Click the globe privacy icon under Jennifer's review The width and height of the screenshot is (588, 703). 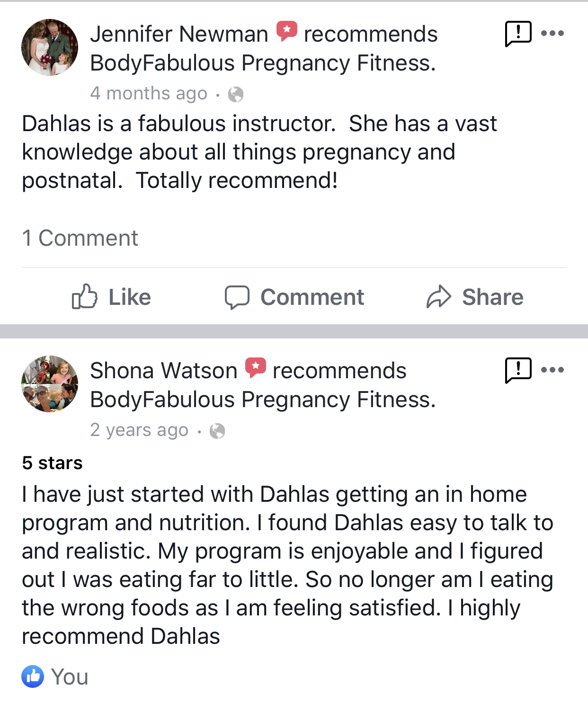[x=235, y=95]
